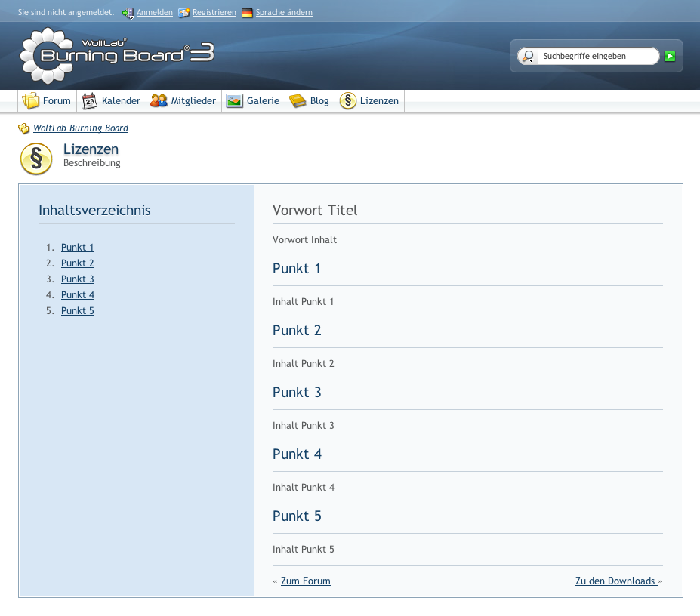This screenshot has width=700, height=616.
Task: Type in the Suchbegriffe eingeben field
Action: click(597, 56)
